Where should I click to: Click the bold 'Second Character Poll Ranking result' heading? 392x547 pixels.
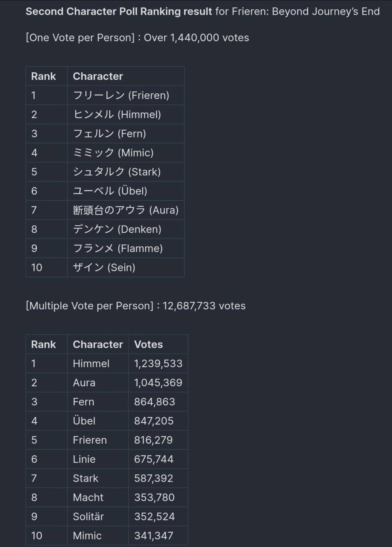[x=118, y=11]
